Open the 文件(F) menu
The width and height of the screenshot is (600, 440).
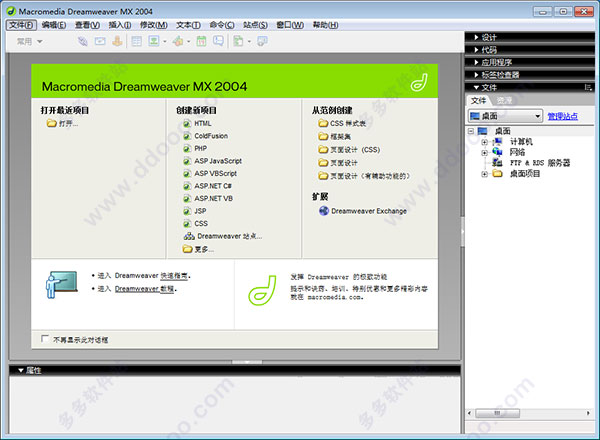[x=21, y=25]
